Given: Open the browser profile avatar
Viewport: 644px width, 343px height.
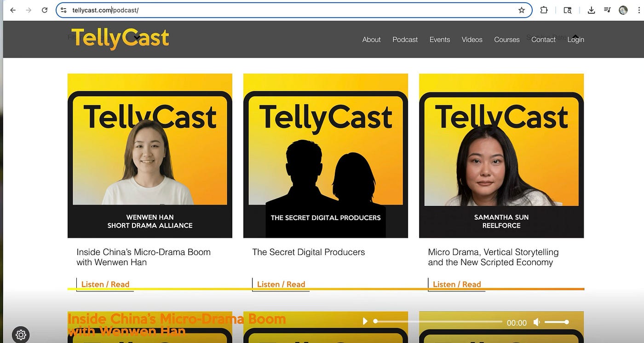Looking at the screenshot, I should 623,10.
